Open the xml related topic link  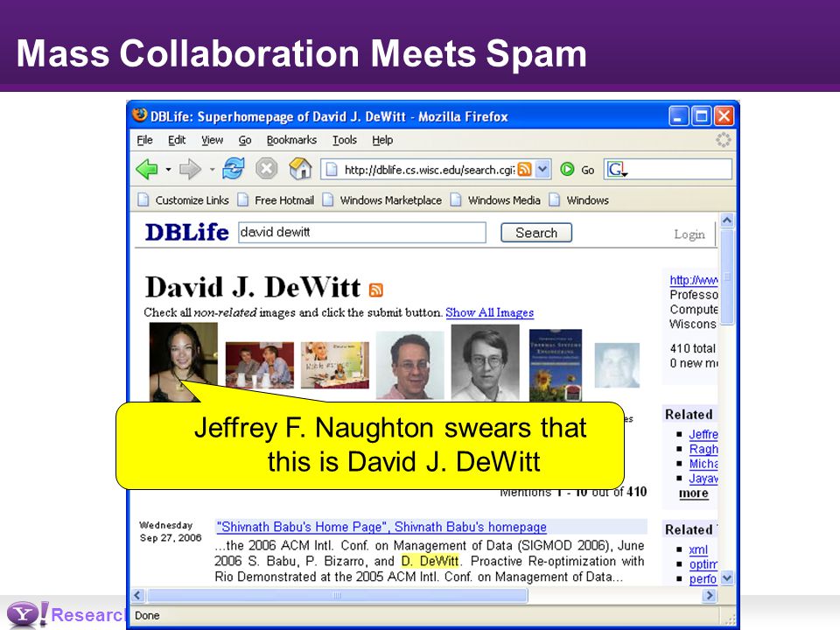698,549
